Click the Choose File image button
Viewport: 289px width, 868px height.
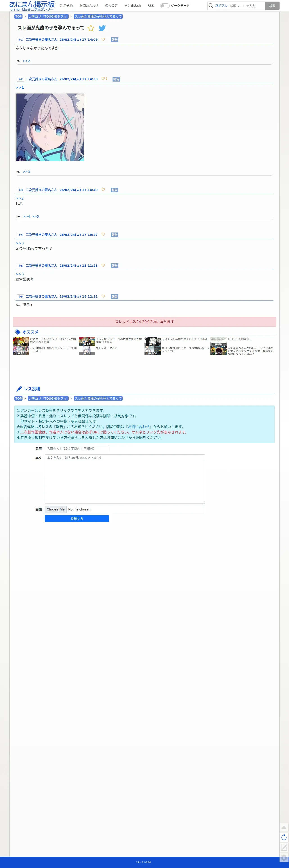[x=56, y=510]
